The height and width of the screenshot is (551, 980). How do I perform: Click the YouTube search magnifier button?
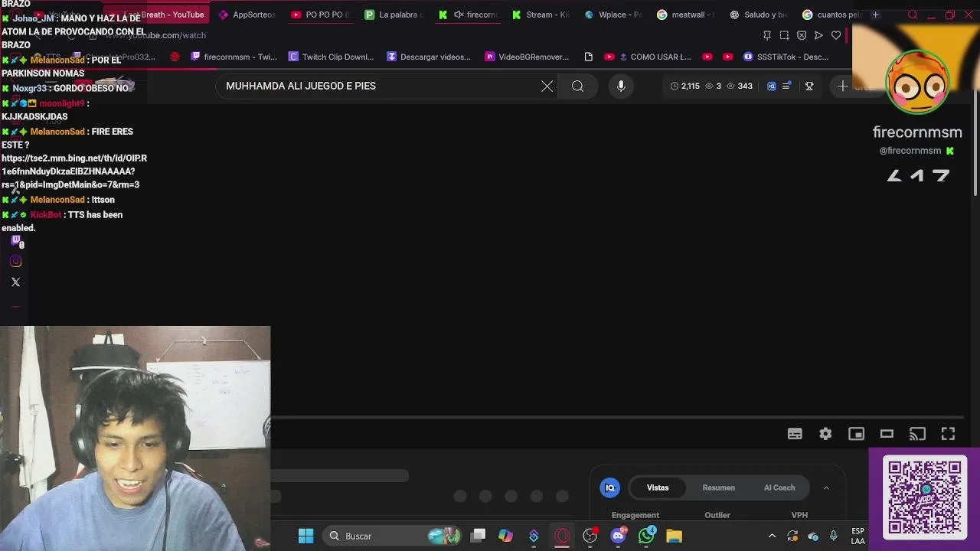578,86
